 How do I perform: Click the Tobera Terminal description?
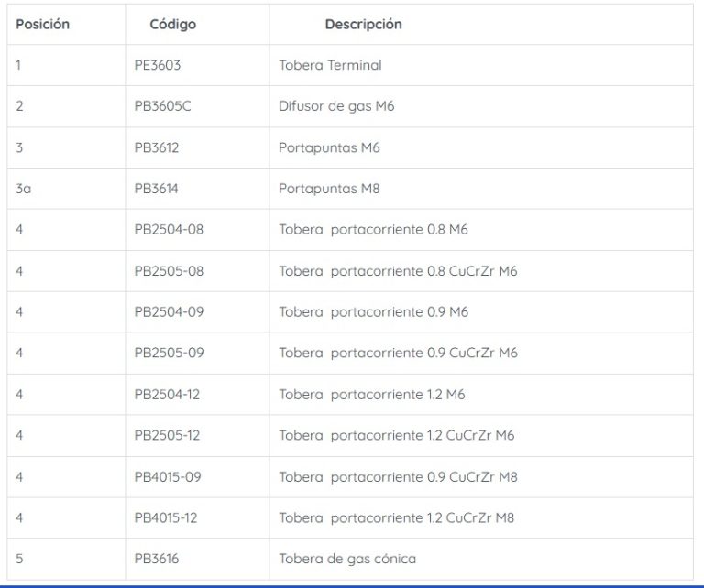coord(330,65)
